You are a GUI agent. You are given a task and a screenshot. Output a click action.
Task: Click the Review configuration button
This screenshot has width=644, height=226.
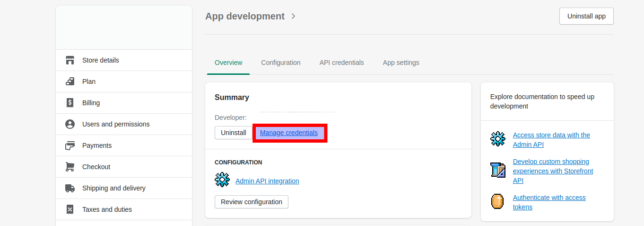click(252, 202)
